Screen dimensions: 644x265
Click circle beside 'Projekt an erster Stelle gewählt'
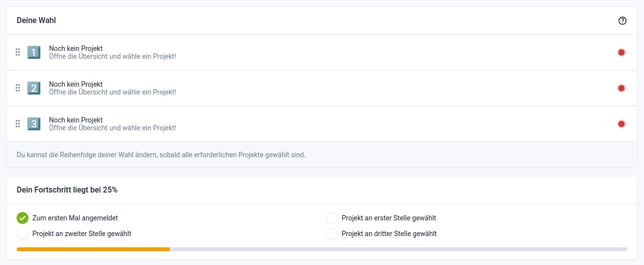click(x=332, y=218)
